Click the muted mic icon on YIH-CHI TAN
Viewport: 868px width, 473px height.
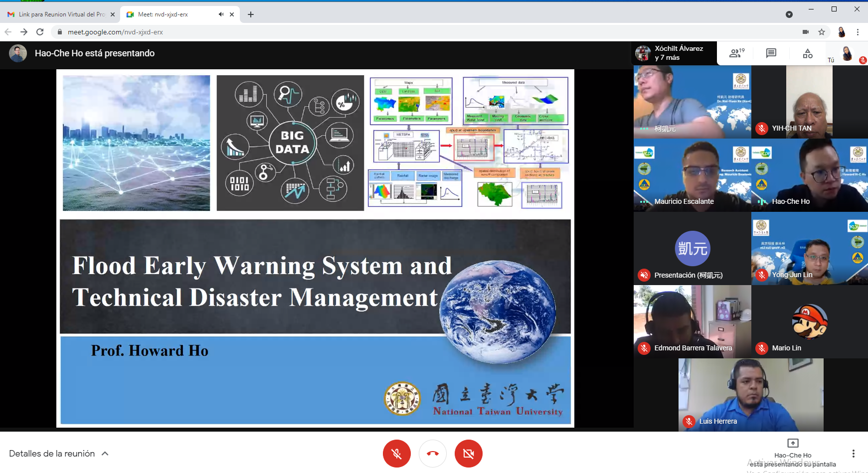coord(761,129)
